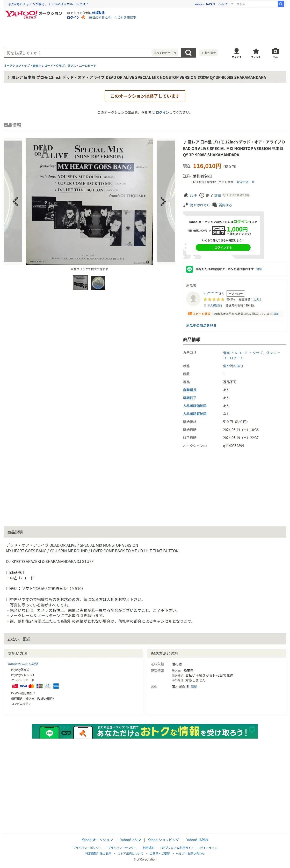Focus the 何をお探しですか search field

pyautogui.click(x=77, y=53)
